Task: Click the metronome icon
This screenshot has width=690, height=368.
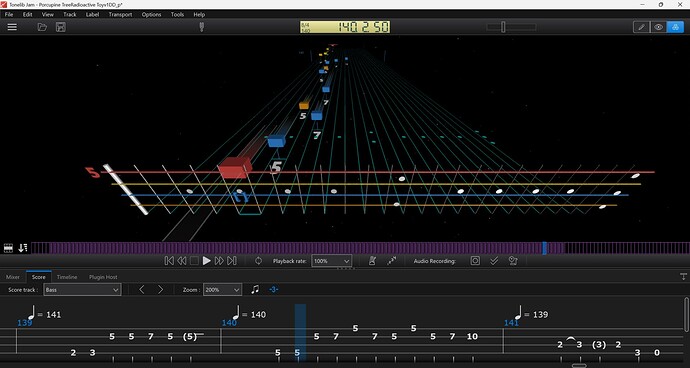Action: [372, 261]
